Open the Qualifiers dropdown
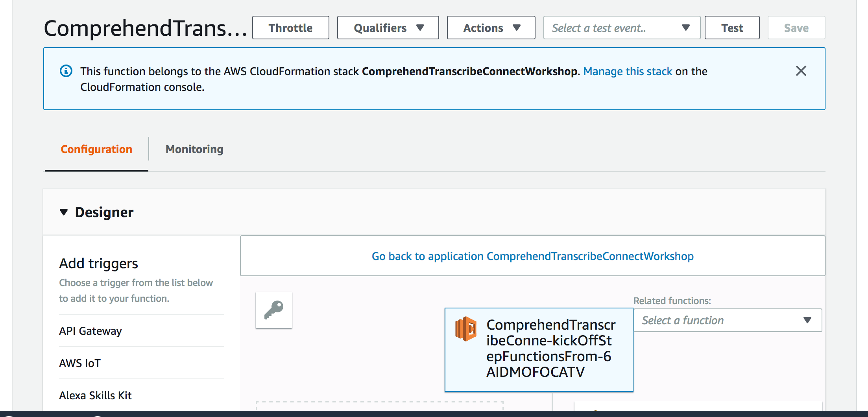Viewport: 868px width, 417px height. click(x=388, y=28)
